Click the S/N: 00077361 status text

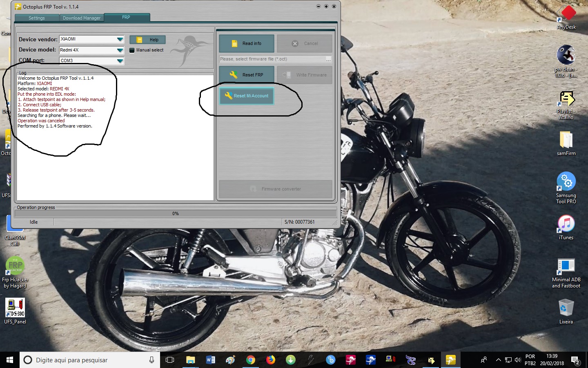point(300,222)
